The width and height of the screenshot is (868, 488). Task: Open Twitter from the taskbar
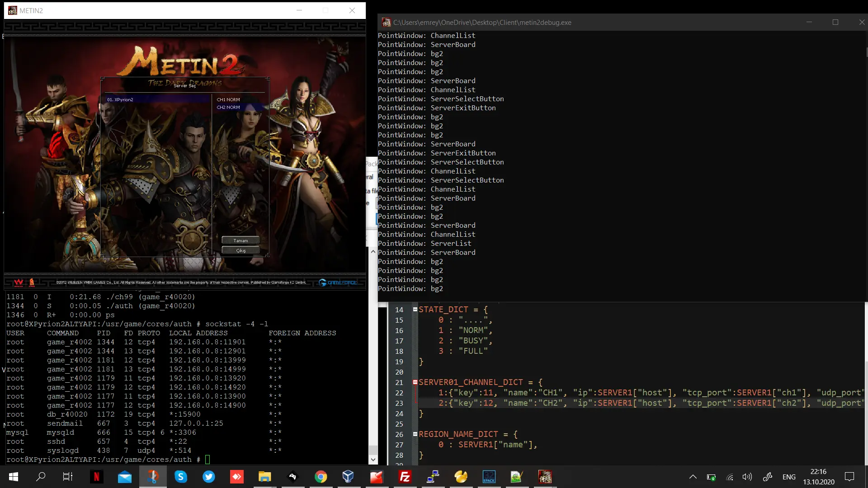(x=209, y=477)
